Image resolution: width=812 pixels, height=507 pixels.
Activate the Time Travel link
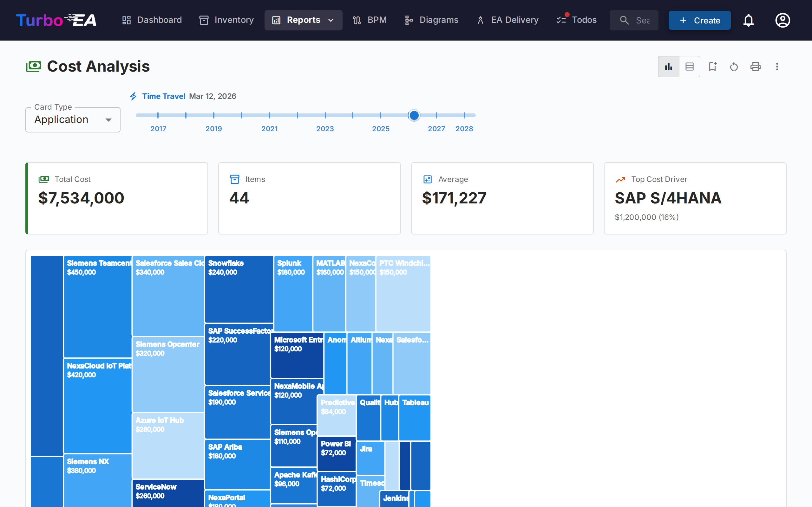164,96
